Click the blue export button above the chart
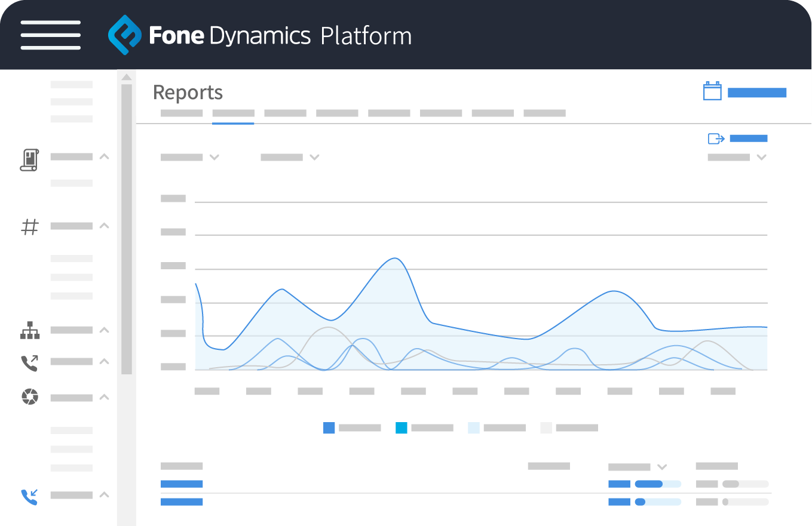 pyautogui.click(x=749, y=138)
